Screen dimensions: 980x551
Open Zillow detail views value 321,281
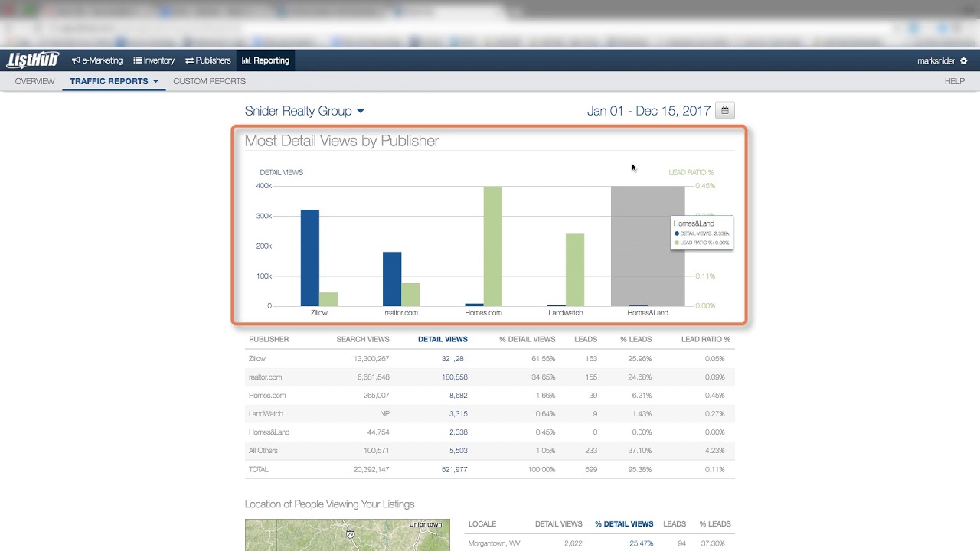[454, 359]
